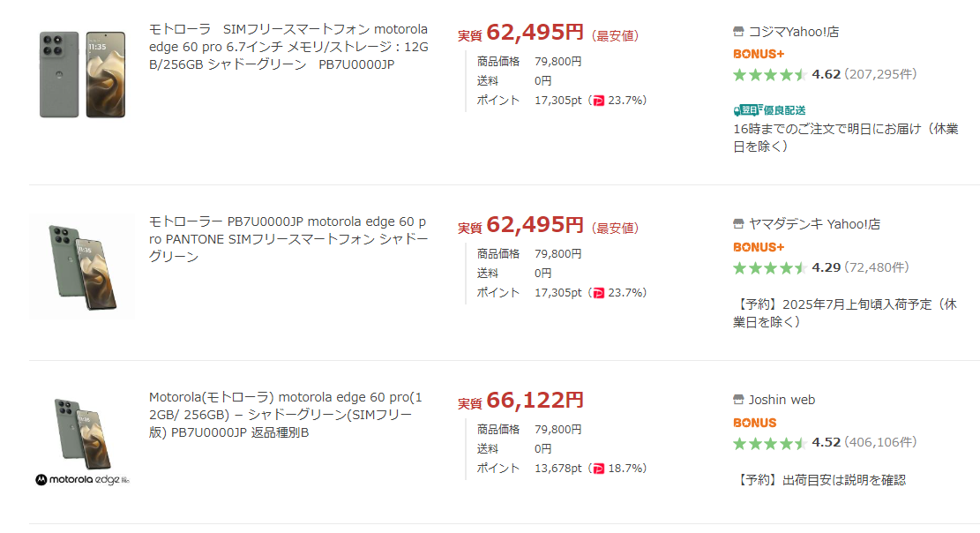The image size is (980, 533).
Task: Click the BONUS badge under Joshin web
Action: [x=755, y=423]
